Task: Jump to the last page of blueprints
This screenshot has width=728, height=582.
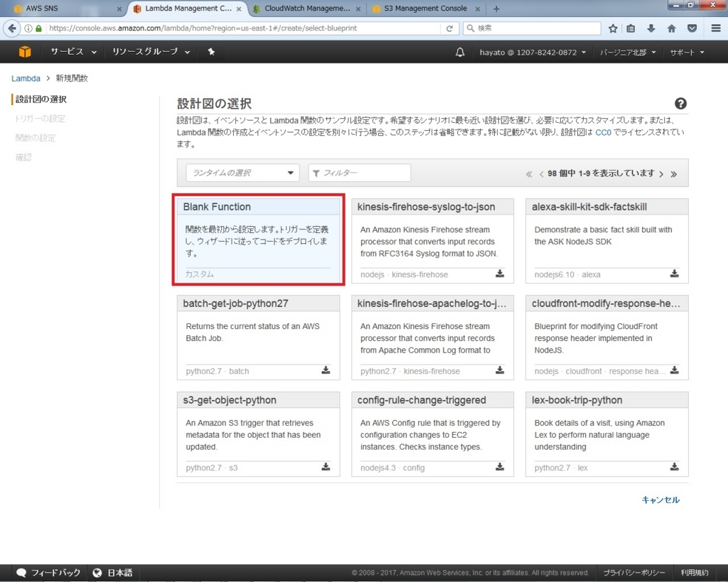Action: tap(674, 174)
